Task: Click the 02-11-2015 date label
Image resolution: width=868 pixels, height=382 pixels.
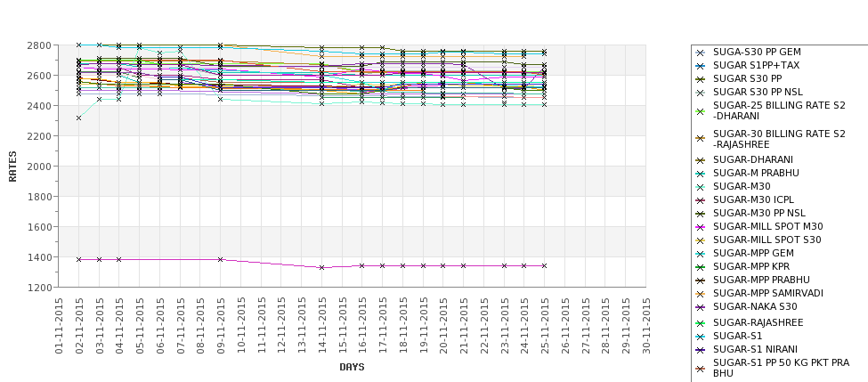Action: tap(78, 326)
